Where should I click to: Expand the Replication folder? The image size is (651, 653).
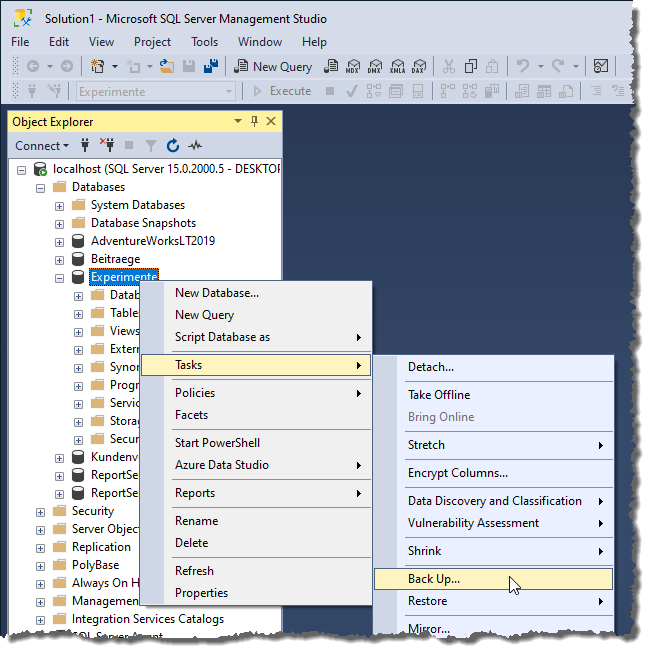40,548
